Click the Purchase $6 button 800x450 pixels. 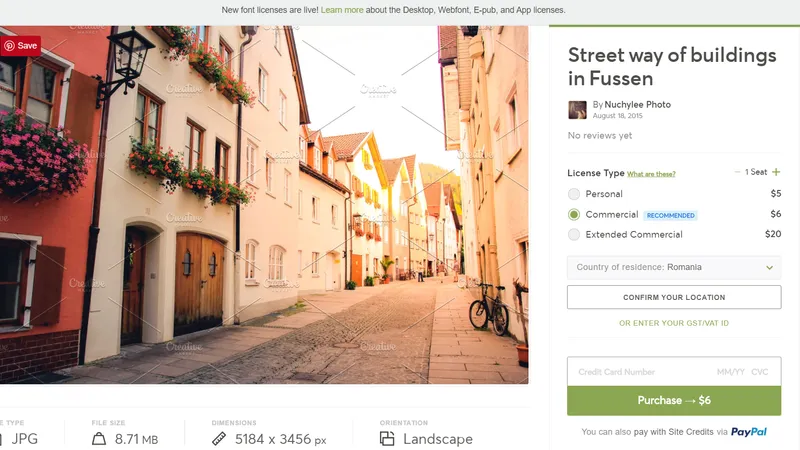[674, 401]
